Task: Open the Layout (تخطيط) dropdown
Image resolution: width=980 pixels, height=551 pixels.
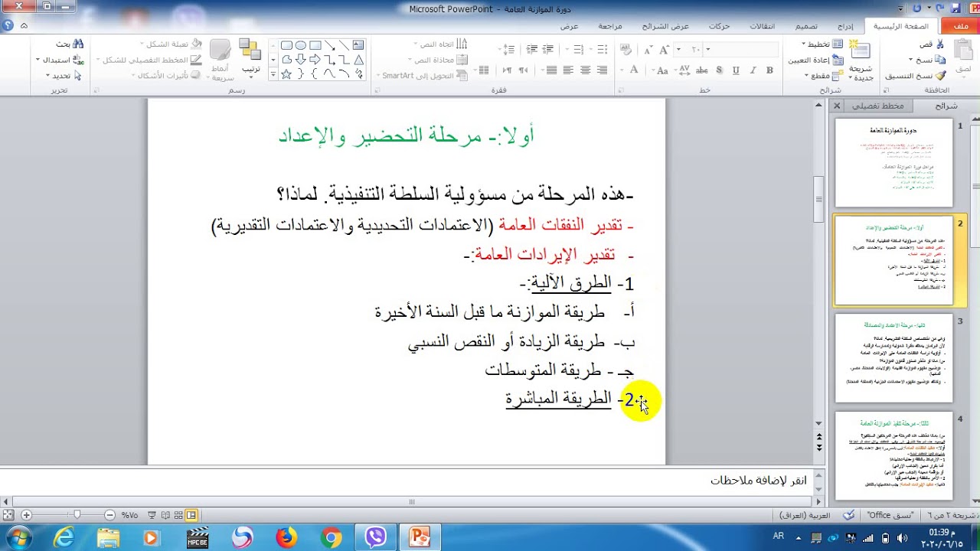Action: [822, 44]
